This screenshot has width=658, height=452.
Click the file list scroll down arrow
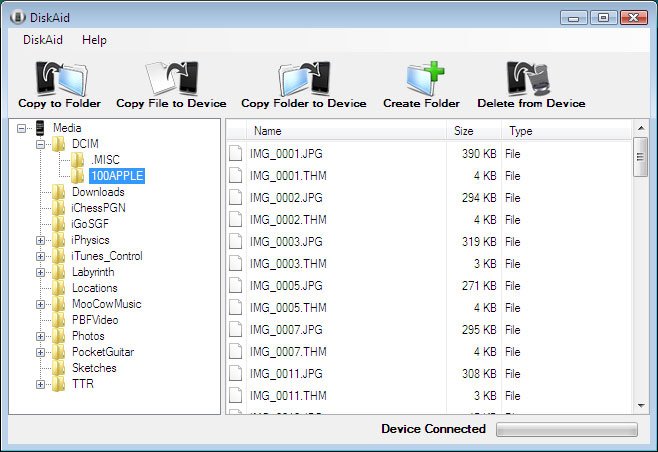click(640, 405)
